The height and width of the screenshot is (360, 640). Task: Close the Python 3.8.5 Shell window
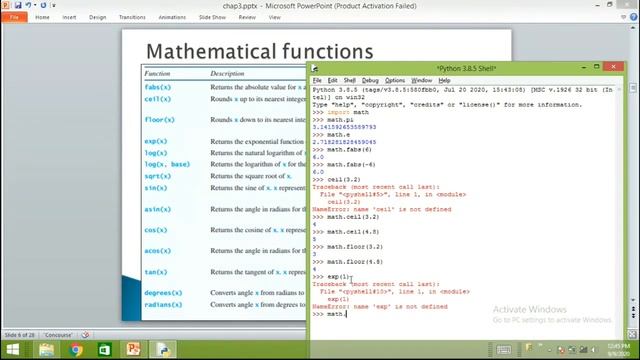coord(613,67)
